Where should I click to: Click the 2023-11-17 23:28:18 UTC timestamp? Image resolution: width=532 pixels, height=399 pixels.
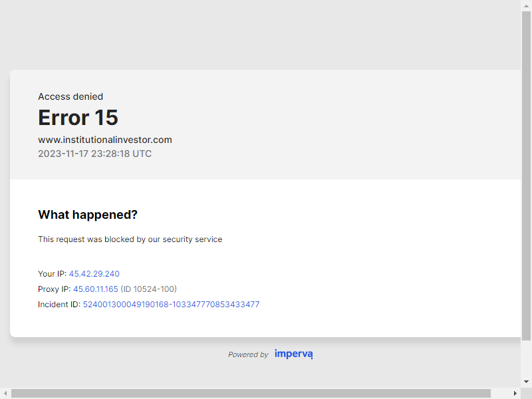point(94,154)
